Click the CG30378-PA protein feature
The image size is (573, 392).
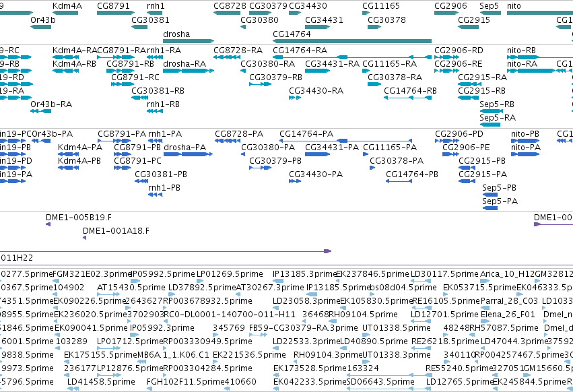(x=372, y=168)
